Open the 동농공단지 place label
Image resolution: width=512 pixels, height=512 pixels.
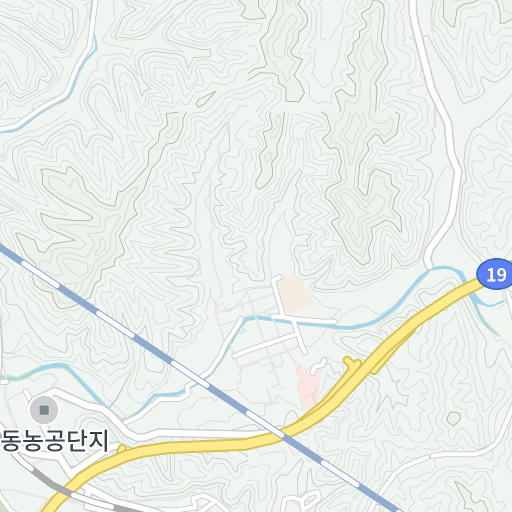[54, 441]
